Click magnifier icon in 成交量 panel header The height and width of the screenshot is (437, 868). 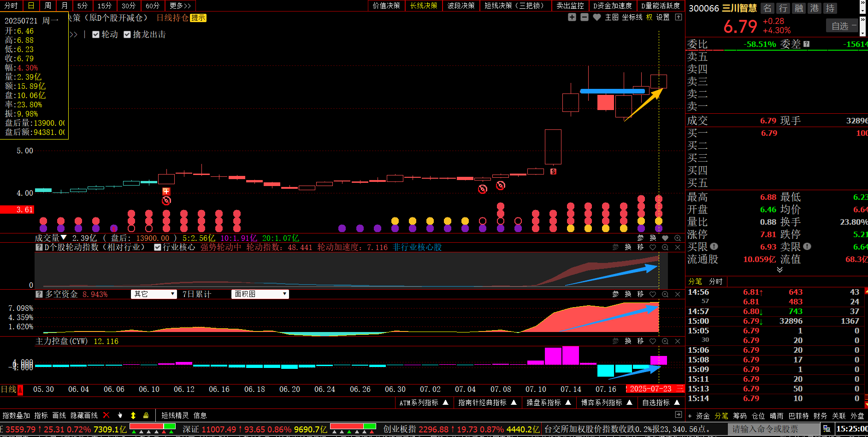[678, 238]
